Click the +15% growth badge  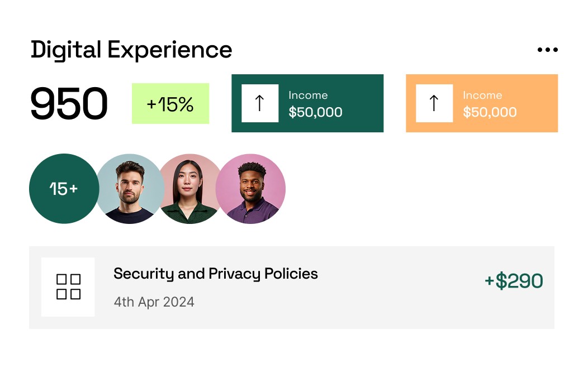point(170,103)
